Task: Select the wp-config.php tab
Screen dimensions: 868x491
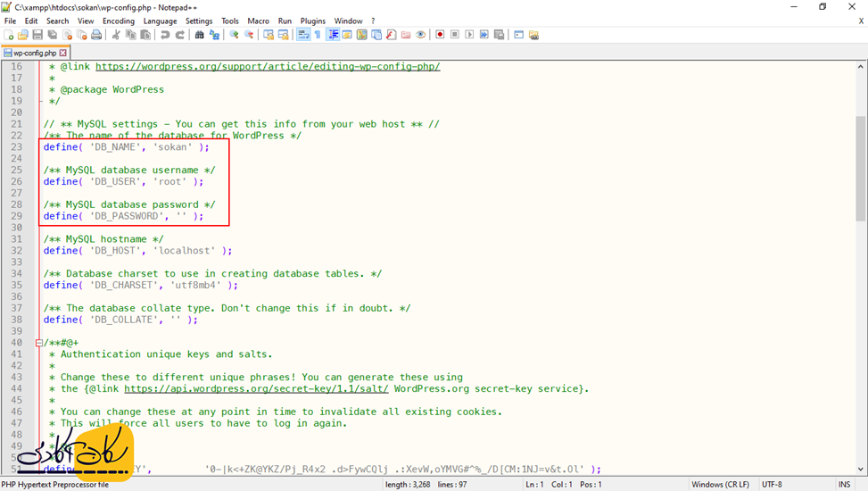Action: (x=34, y=53)
